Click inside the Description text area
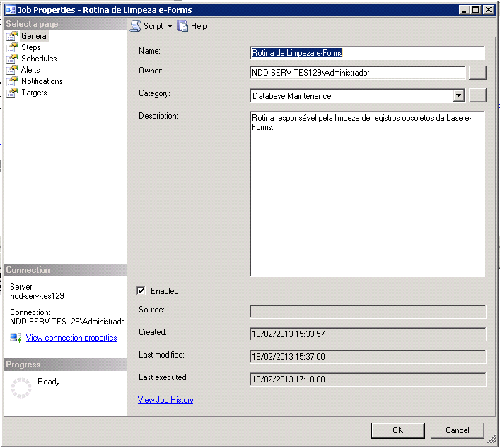 (367, 198)
